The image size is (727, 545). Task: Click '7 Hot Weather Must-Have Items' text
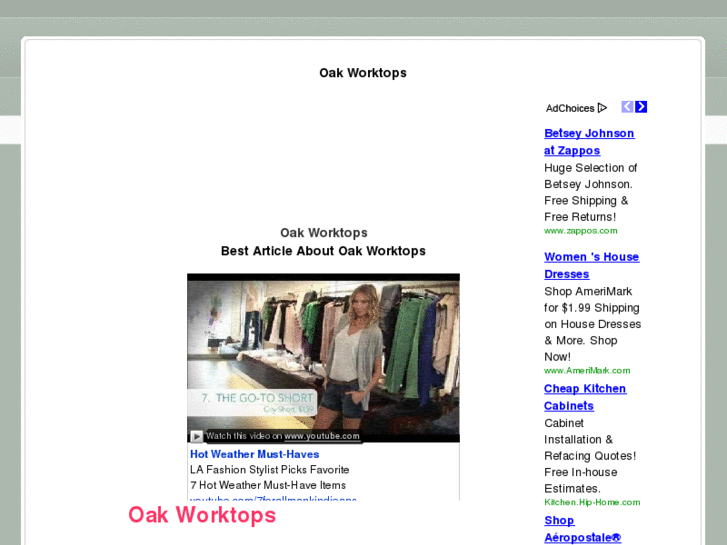268,485
